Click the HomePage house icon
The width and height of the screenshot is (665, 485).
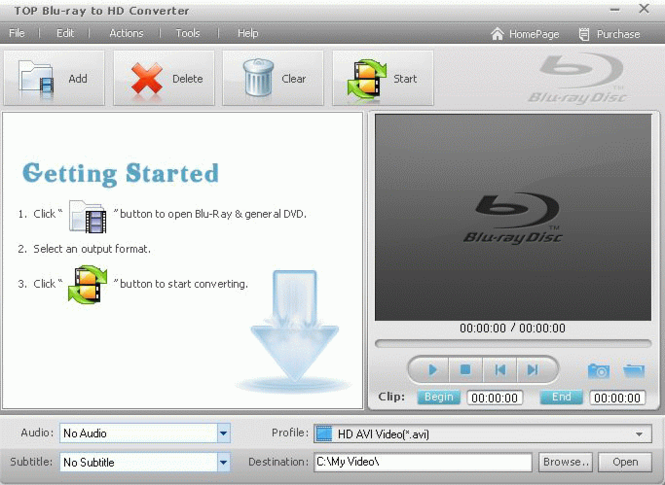pyautogui.click(x=497, y=34)
